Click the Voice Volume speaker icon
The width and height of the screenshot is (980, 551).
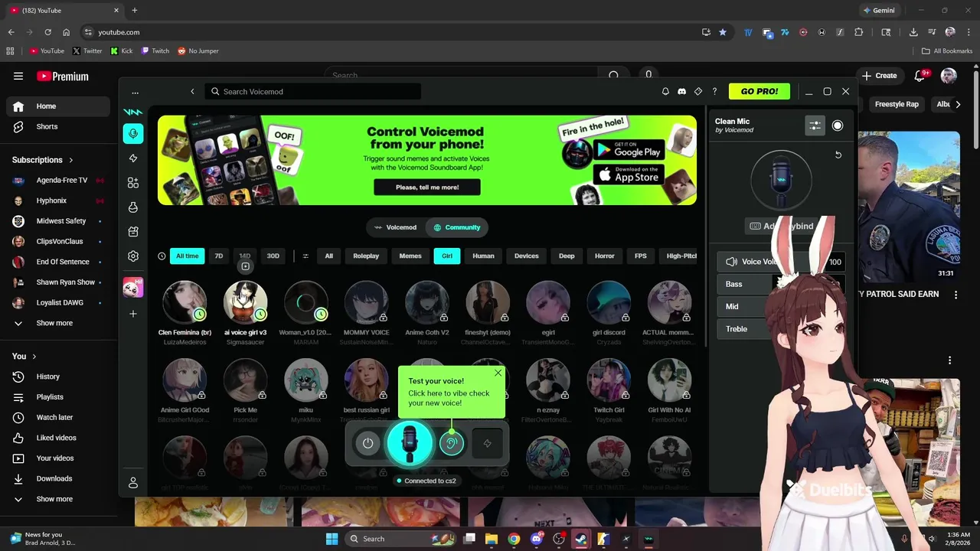click(732, 262)
